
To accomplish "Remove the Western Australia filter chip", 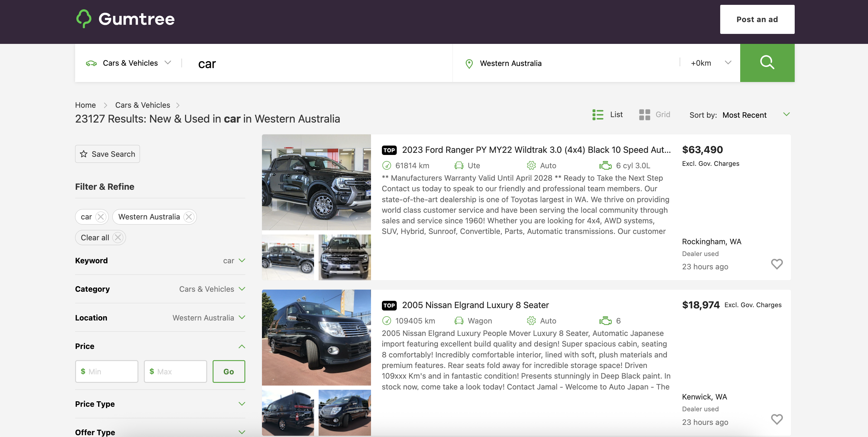I will click(189, 217).
